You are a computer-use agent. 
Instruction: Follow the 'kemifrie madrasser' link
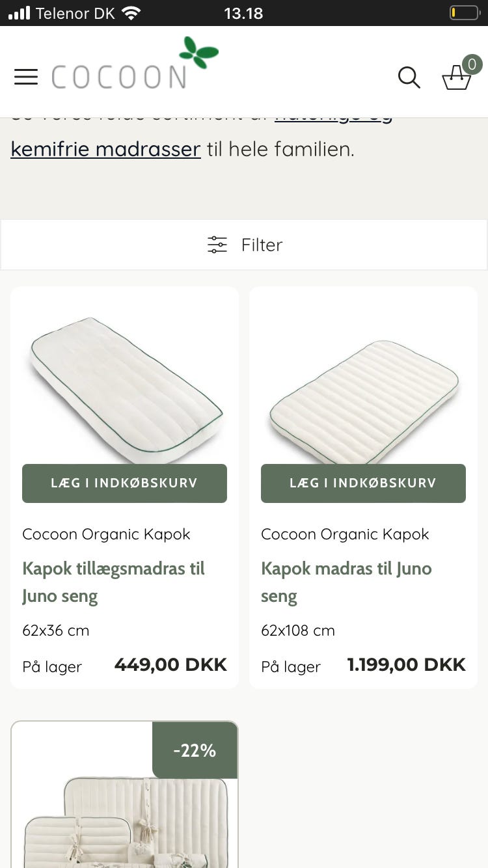point(105,149)
